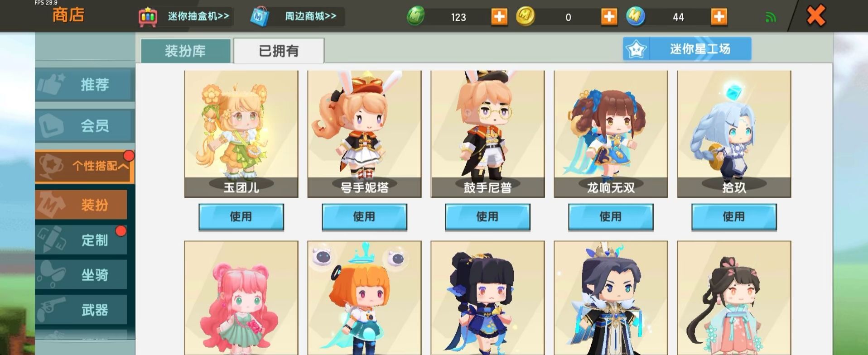Open the 迷你抽盒机 gacha machine icon

[148, 17]
